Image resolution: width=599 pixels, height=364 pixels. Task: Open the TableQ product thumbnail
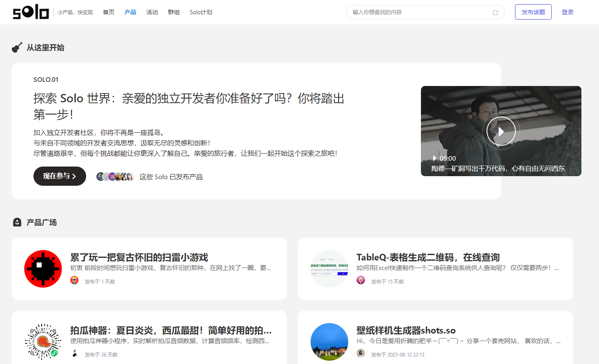coord(329,269)
